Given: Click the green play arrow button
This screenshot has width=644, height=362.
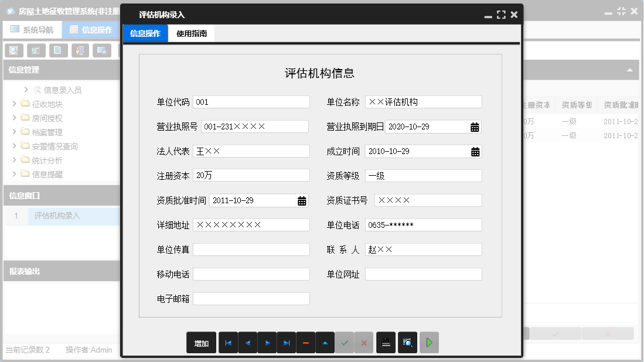Looking at the screenshot, I should [429, 343].
